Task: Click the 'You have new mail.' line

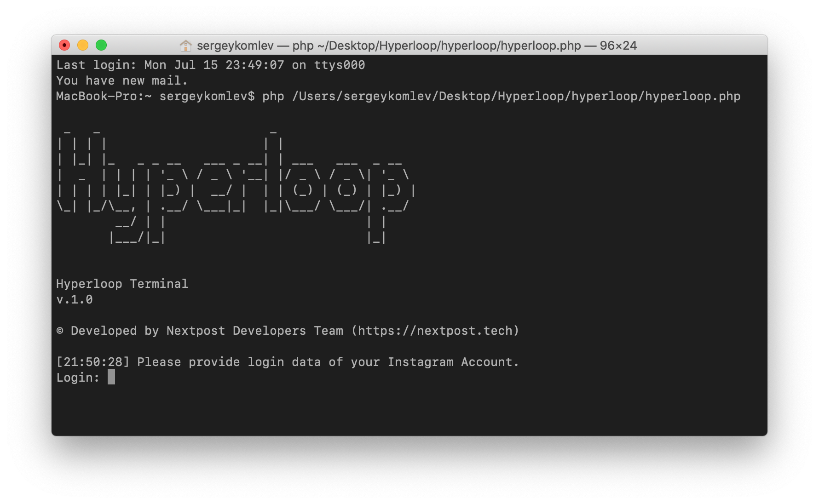Action: (x=122, y=81)
